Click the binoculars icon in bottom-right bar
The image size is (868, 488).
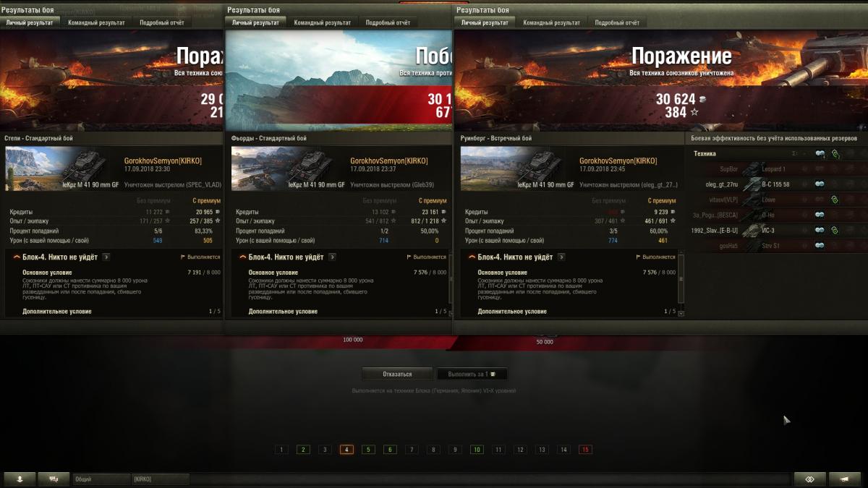point(809,479)
